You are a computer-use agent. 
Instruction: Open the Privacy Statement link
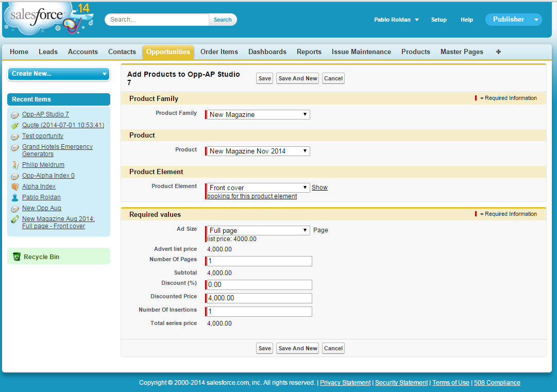pos(345,382)
